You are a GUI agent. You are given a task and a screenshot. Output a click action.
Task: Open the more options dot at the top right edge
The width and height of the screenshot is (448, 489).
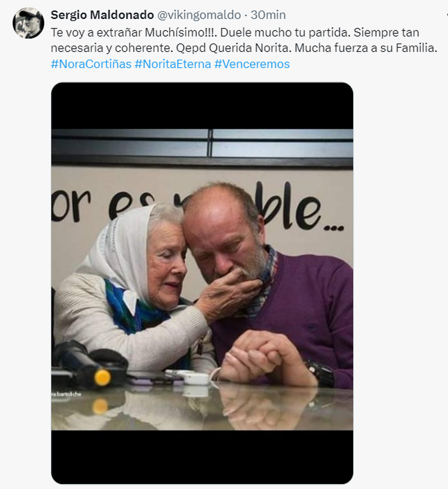coord(446,15)
